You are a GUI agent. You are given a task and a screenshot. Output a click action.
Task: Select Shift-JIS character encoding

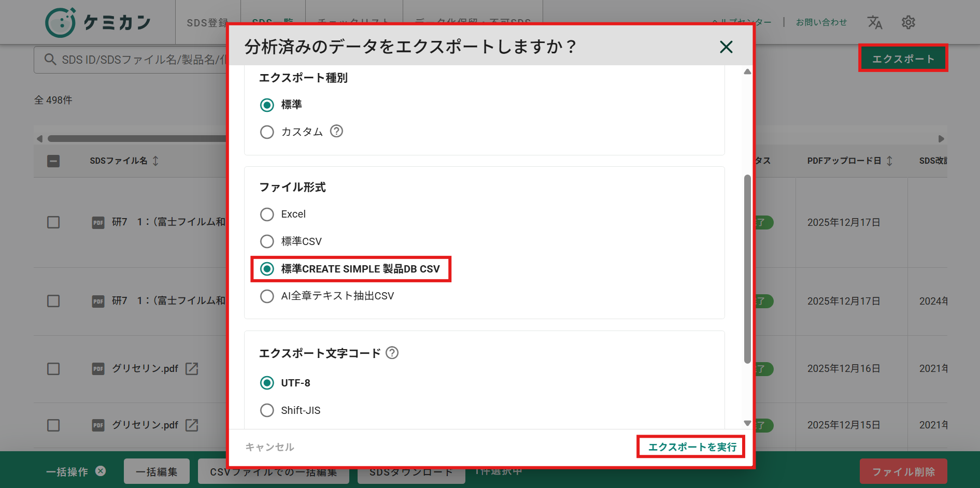(x=267, y=410)
